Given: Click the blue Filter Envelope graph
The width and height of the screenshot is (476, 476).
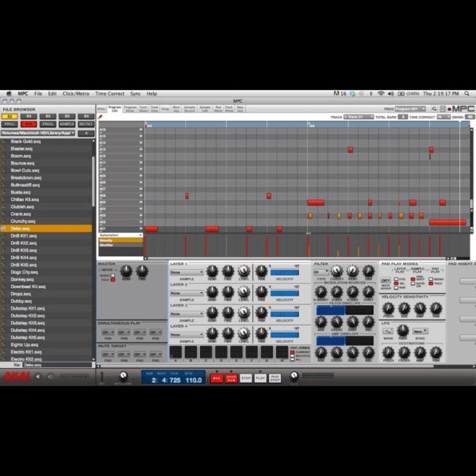Looking at the screenshot, I should point(331,310).
